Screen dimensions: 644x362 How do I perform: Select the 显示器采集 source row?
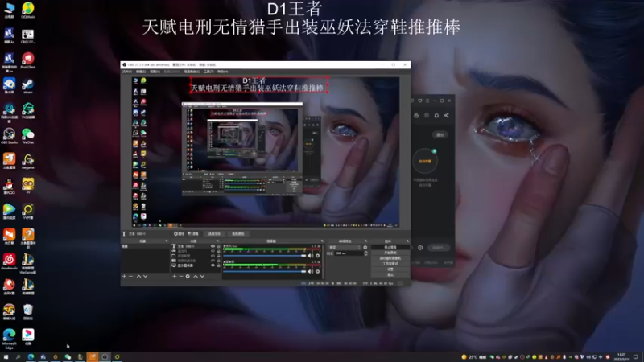click(x=196, y=265)
